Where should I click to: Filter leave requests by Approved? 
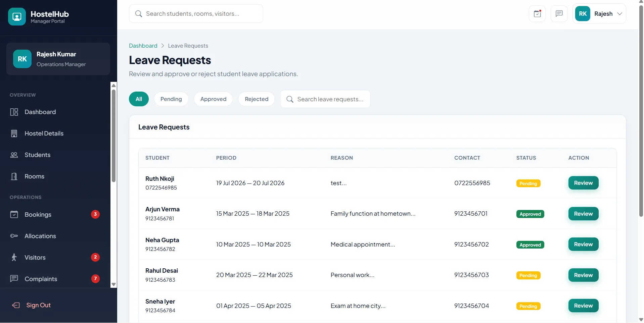(213, 99)
